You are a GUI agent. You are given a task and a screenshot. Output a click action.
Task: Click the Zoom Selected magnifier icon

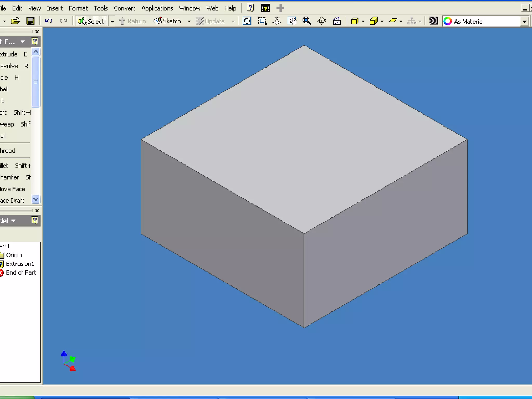pos(307,21)
